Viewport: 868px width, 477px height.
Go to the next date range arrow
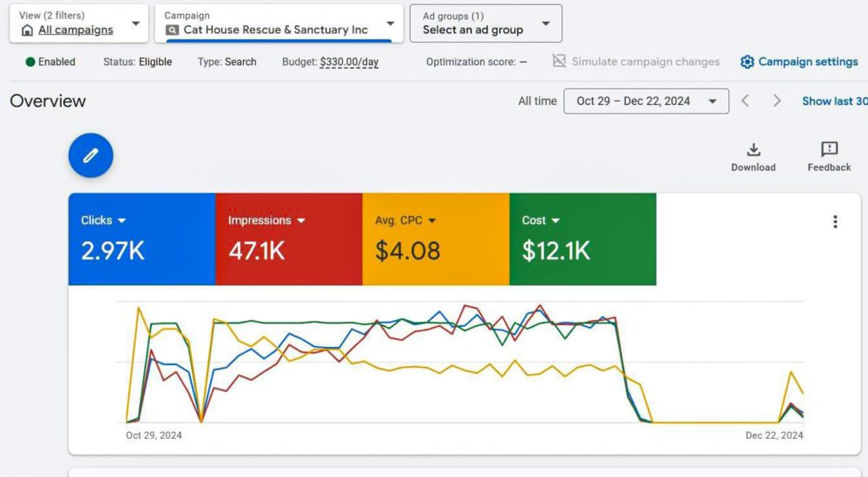click(x=777, y=101)
